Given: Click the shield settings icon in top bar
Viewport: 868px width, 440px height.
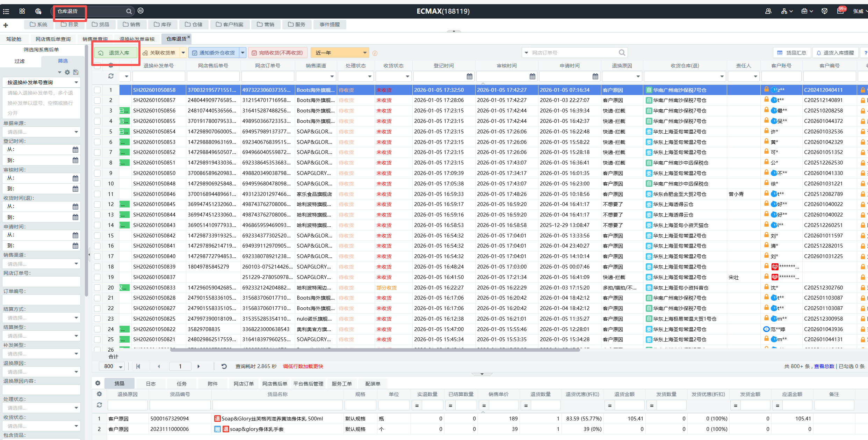Looking at the screenshot, I should tap(824, 11).
